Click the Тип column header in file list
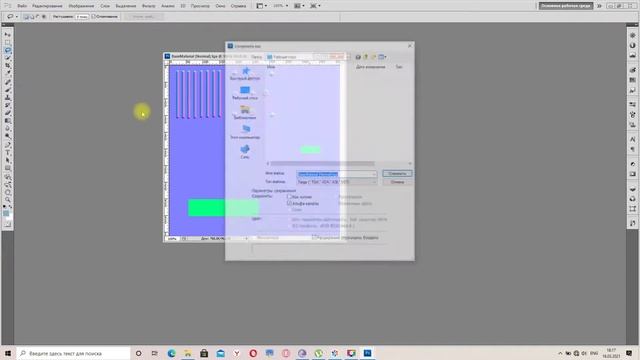Viewport: 640px width, 360px height. (399, 67)
